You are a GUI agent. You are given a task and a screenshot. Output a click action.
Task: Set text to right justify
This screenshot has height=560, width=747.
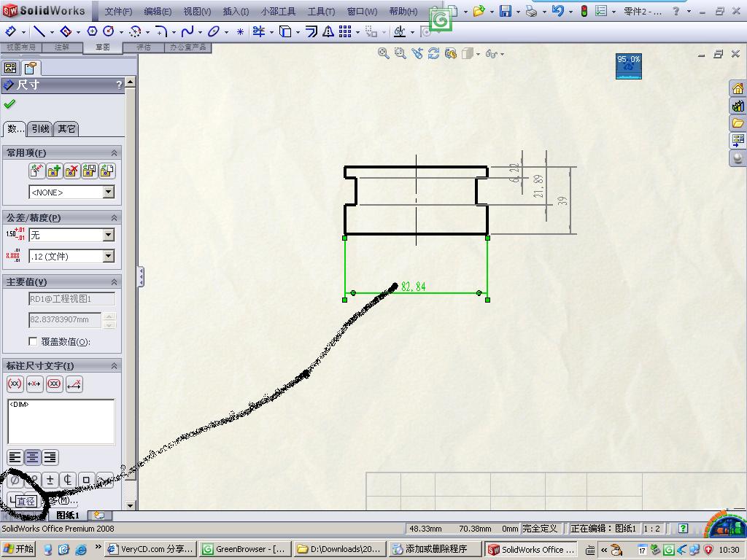[x=50, y=458]
